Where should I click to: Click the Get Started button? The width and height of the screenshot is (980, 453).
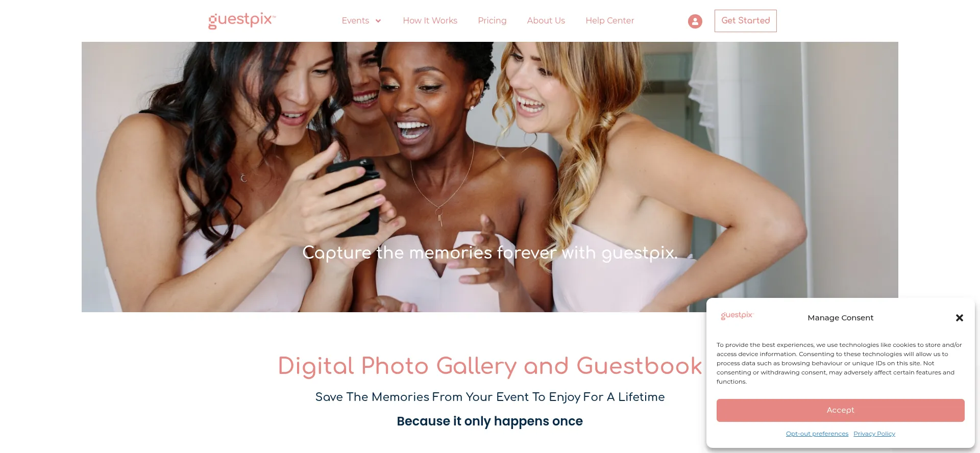(x=745, y=21)
